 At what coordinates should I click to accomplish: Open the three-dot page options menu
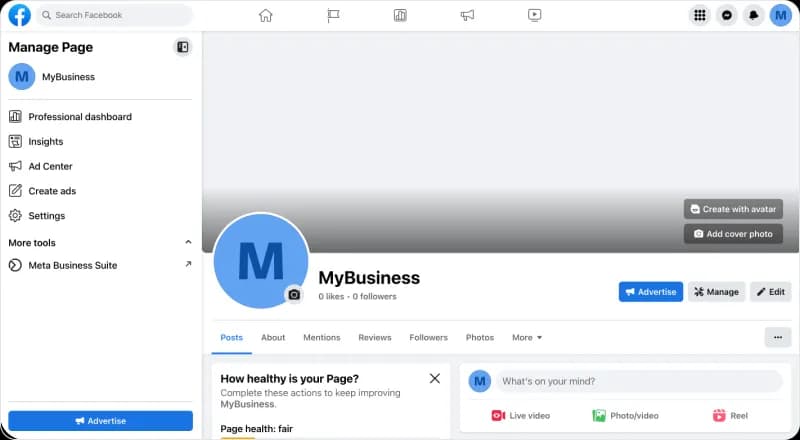coord(777,338)
